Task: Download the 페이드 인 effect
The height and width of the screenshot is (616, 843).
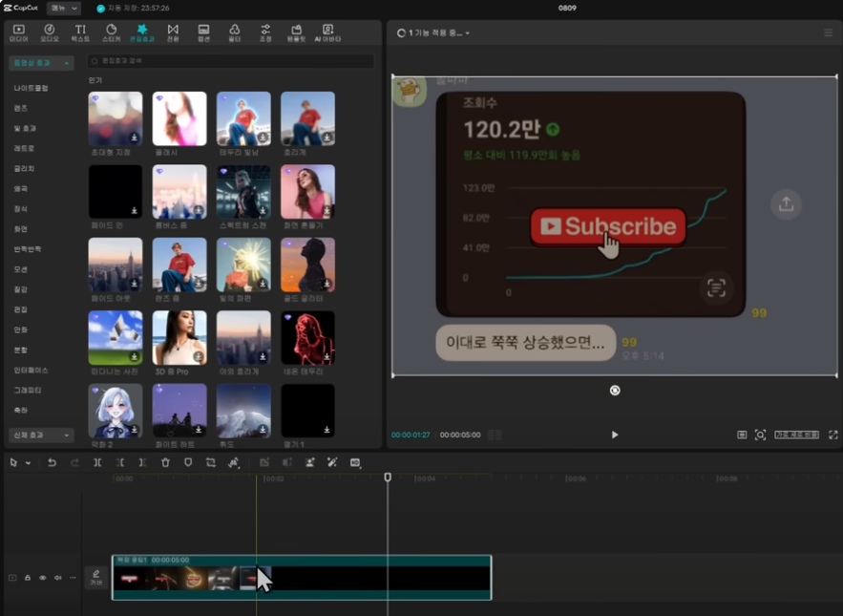Action: coord(135,210)
